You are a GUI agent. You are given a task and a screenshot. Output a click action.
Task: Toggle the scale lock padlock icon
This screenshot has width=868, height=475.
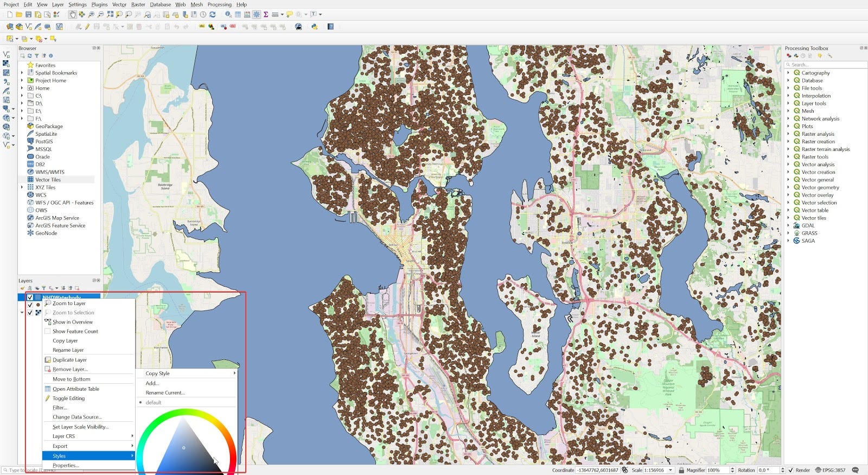[x=681, y=470]
